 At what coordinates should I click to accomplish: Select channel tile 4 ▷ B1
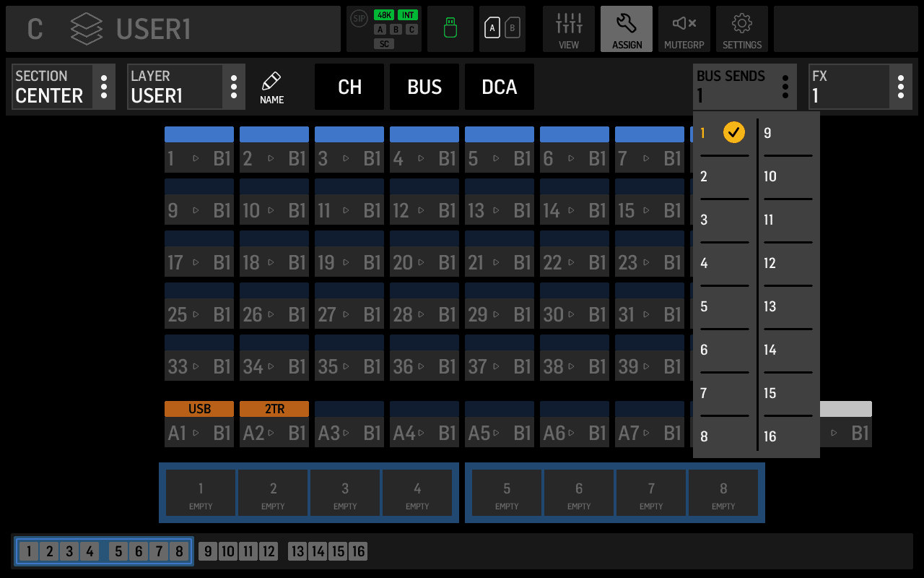(424, 150)
